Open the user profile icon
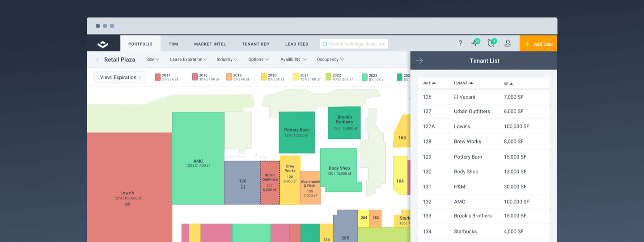The height and width of the screenshot is (242, 644). 508,43
